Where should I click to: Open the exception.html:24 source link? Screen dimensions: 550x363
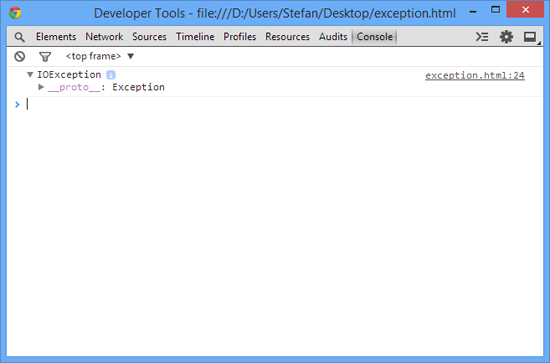tap(475, 75)
